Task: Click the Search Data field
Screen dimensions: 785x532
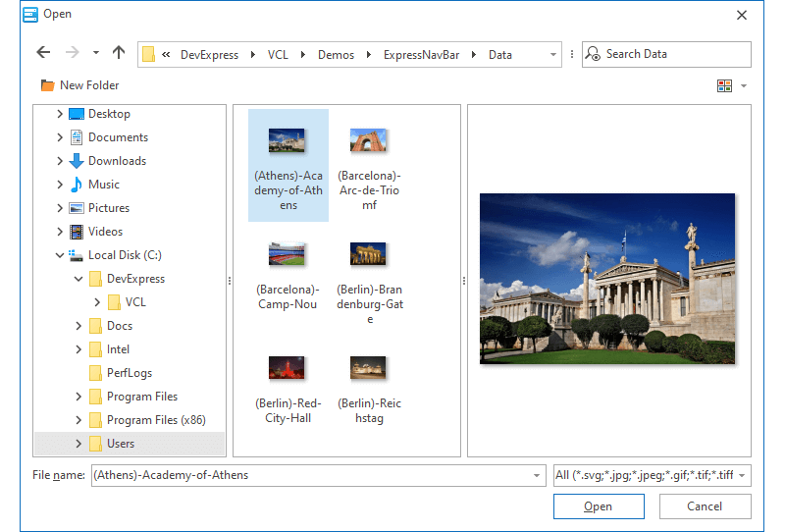Action: (674, 54)
